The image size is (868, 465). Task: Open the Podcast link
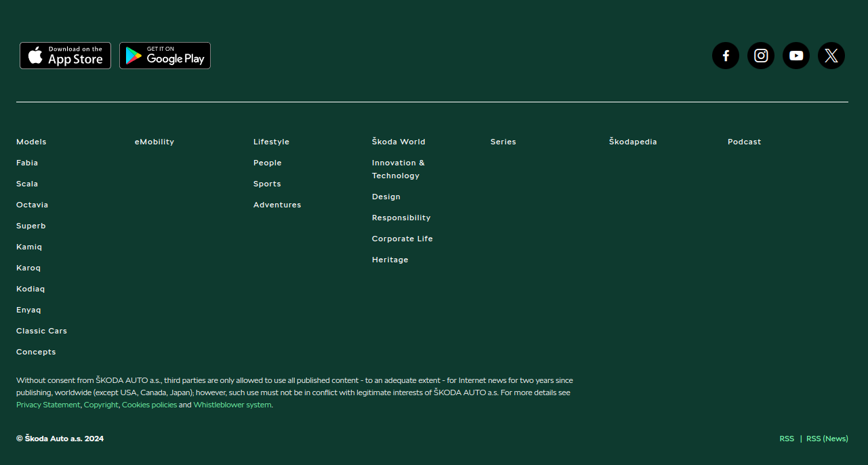tap(744, 142)
